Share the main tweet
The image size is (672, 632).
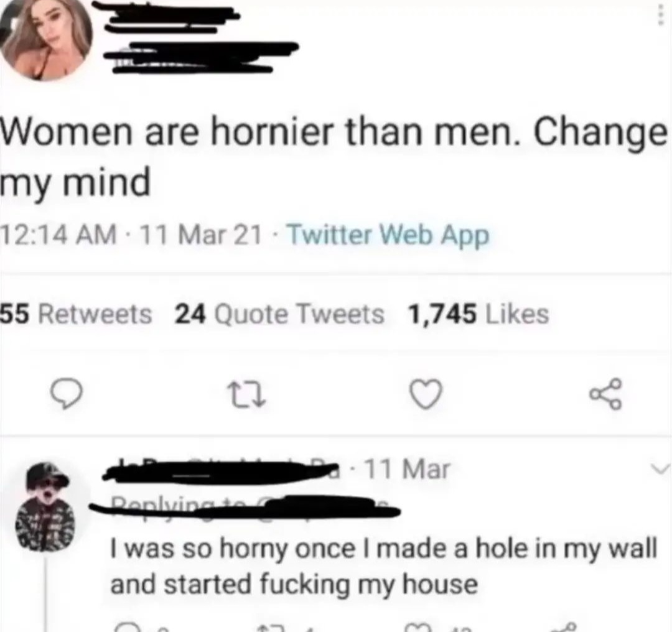pos(605,394)
